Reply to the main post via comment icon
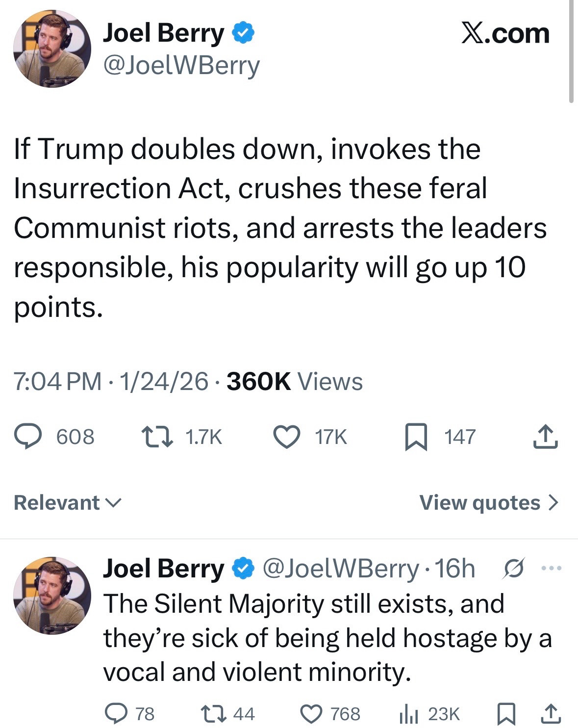Viewport: 578px width, 728px height. [28, 437]
